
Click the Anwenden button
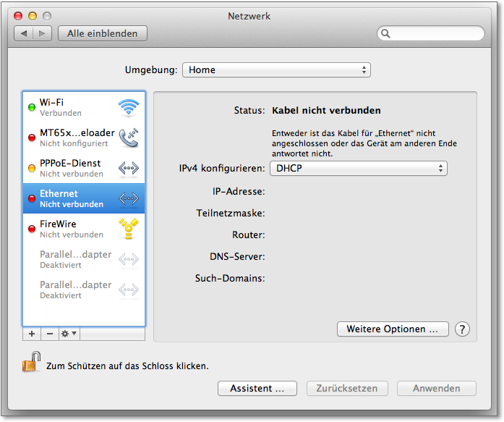coord(436,389)
